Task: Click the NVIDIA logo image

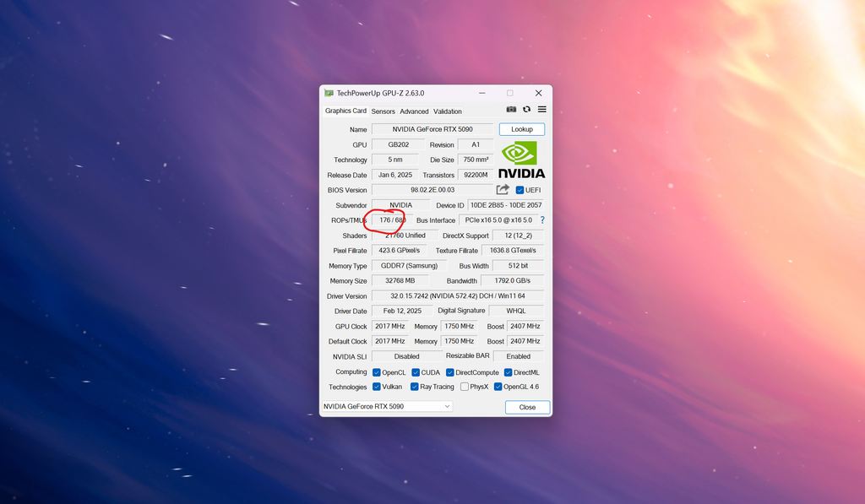Action: pyautogui.click(x=520, y=157)
